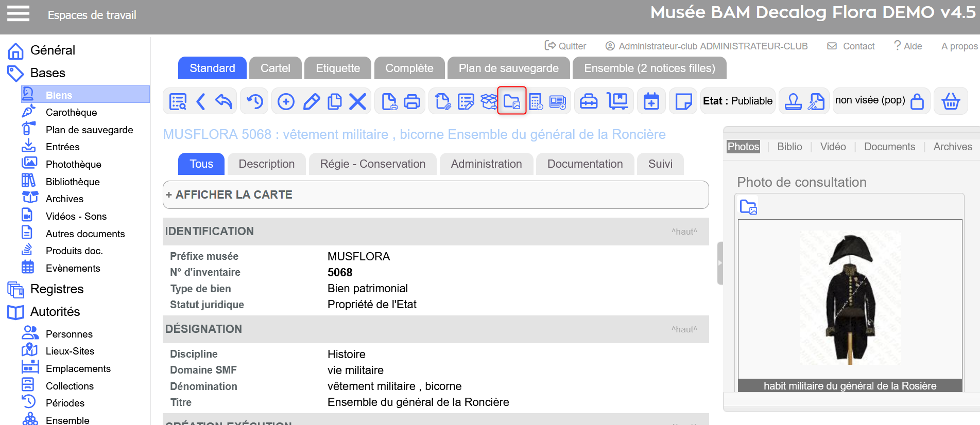This screenshot has width=980, height=425.
Task: Collapse the right panel using side handle
Action: point(719,263)
